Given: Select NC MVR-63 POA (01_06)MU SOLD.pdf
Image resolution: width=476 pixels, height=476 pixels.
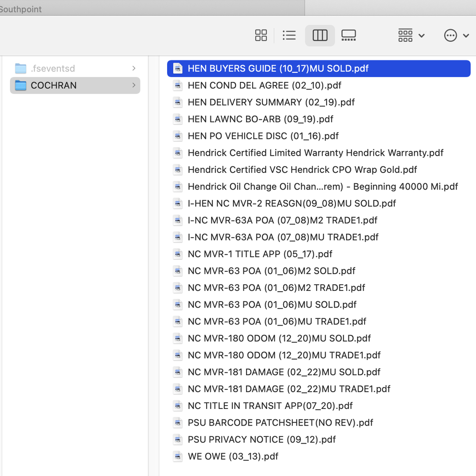Looking at the screenshot, I should (x=319, y=305).
